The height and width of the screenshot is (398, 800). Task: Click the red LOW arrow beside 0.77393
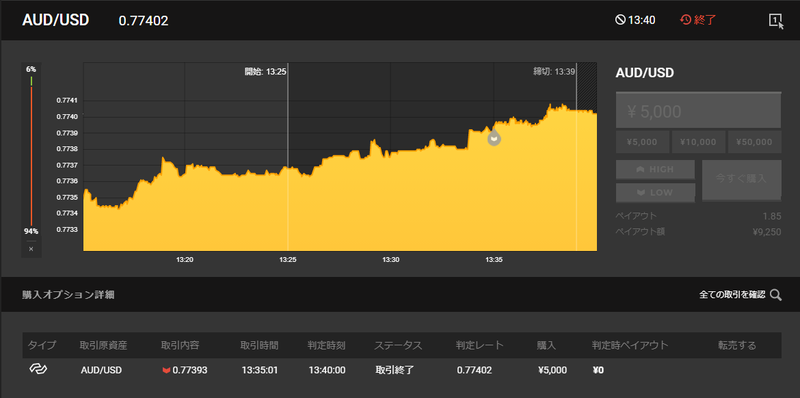pyautogui.click(x=166, y=370)
